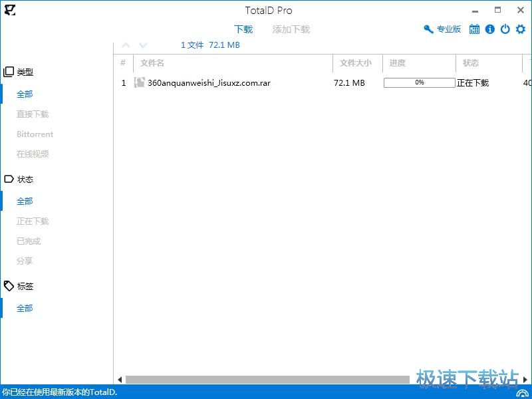
Task: Open the 分享 filter
Action: (25, 261)
